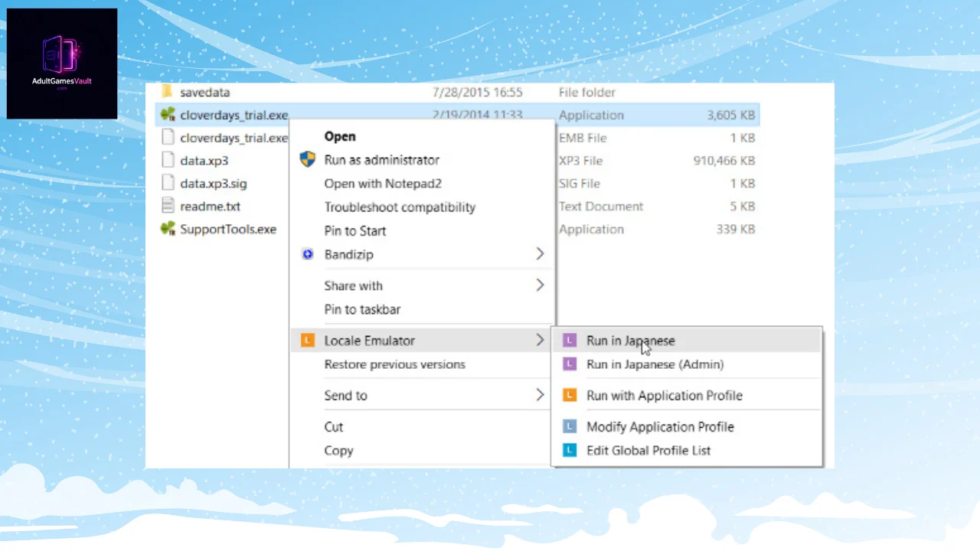
Task: Click the icon beside Modify Application Profile
Action: 570,426
